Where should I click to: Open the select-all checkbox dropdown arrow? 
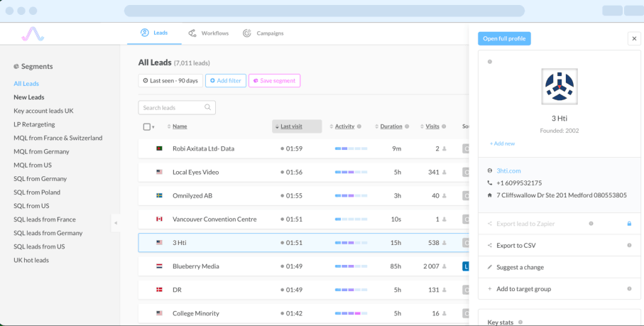click(x=153, y=127)
